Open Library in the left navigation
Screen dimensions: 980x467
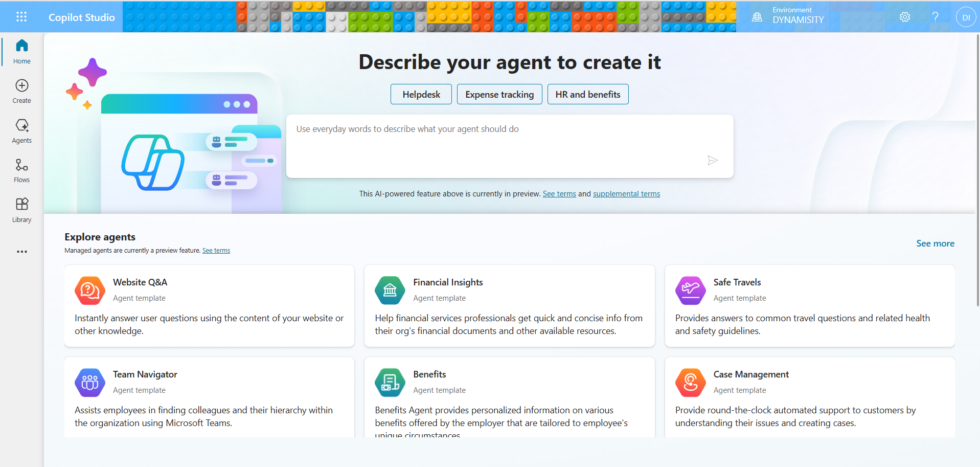[21, 210]
